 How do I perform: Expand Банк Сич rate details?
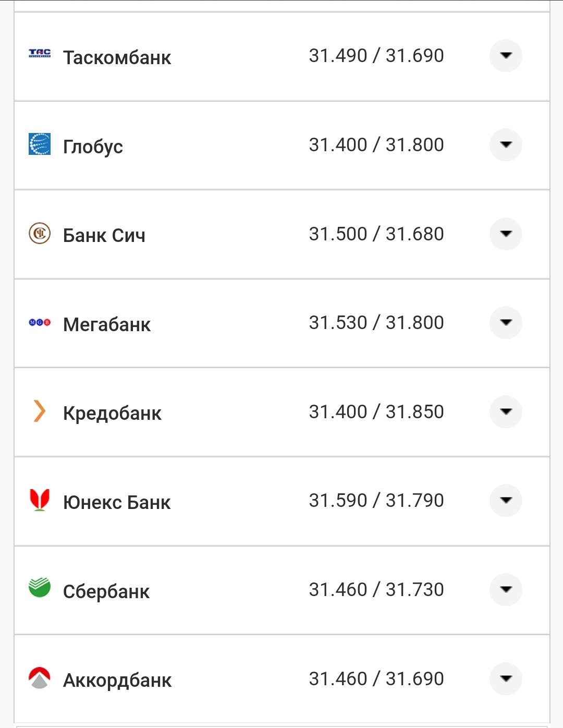(506, 234)
